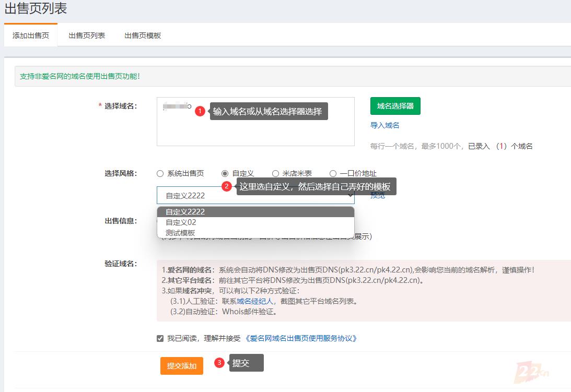Click the red step 2 badge
This screenshot has width=571, height=392.
point(226,186)
